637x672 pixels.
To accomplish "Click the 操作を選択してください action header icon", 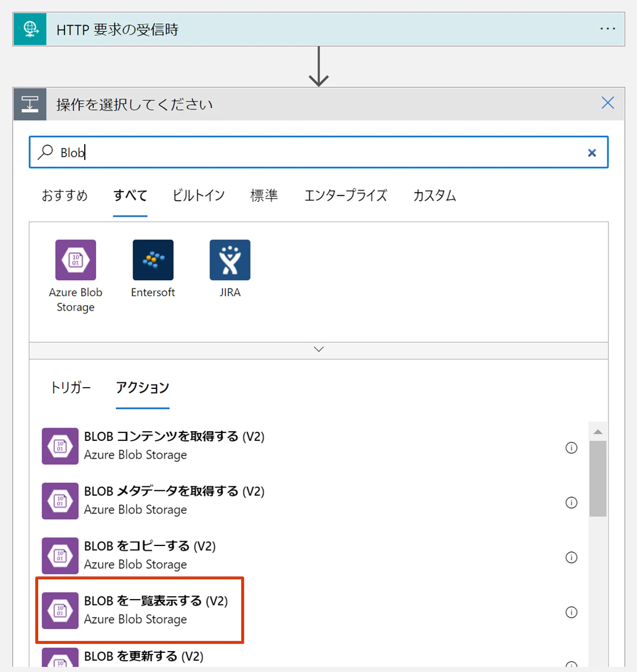I will [x=30, y=104].
